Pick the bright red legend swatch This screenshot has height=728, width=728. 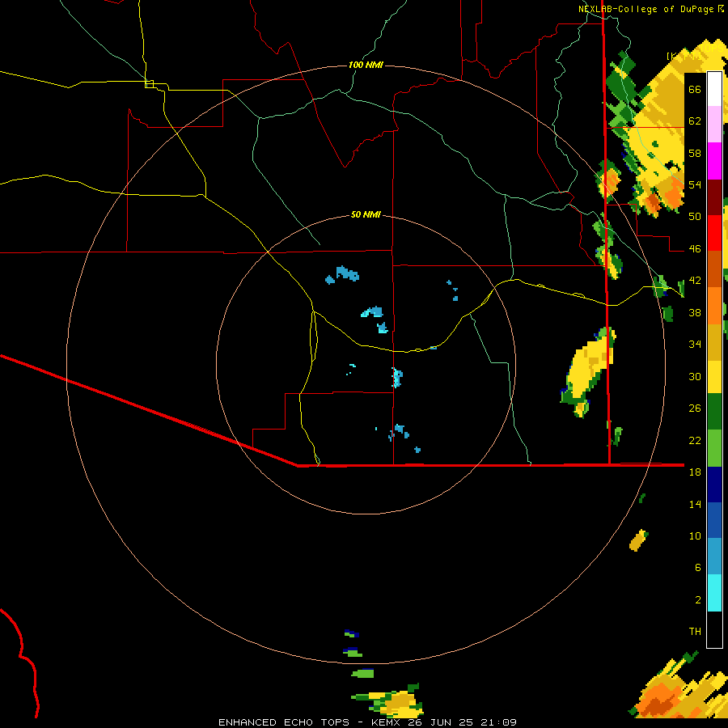[714, 233]
